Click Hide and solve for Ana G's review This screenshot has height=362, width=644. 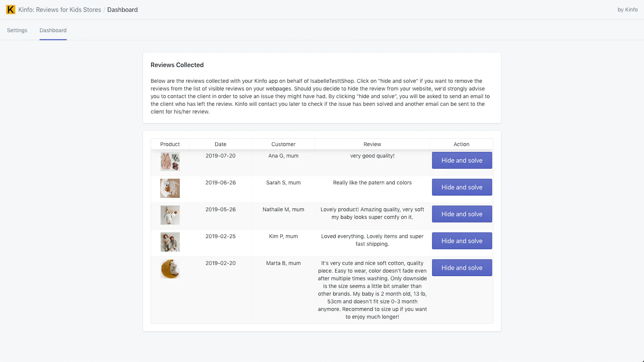click(462, 160)
